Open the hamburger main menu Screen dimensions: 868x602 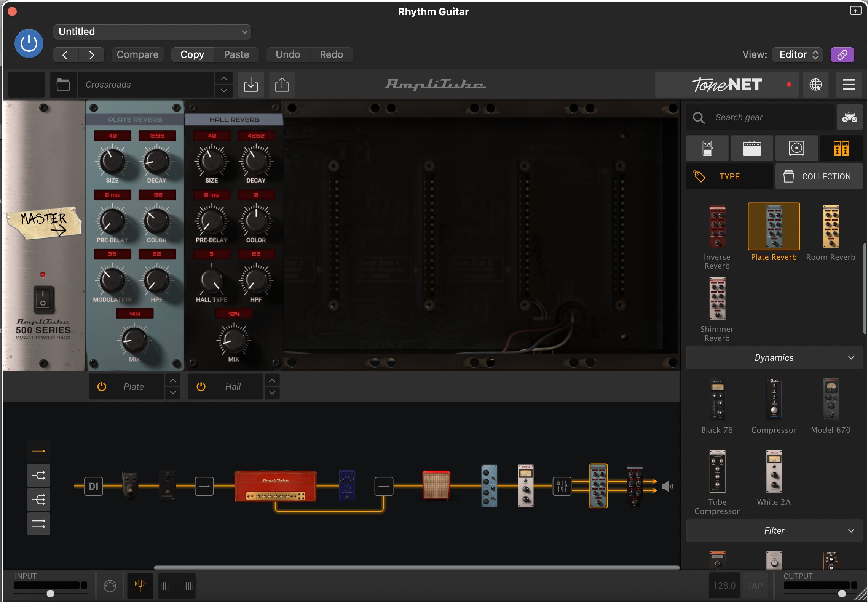(849, 84)
